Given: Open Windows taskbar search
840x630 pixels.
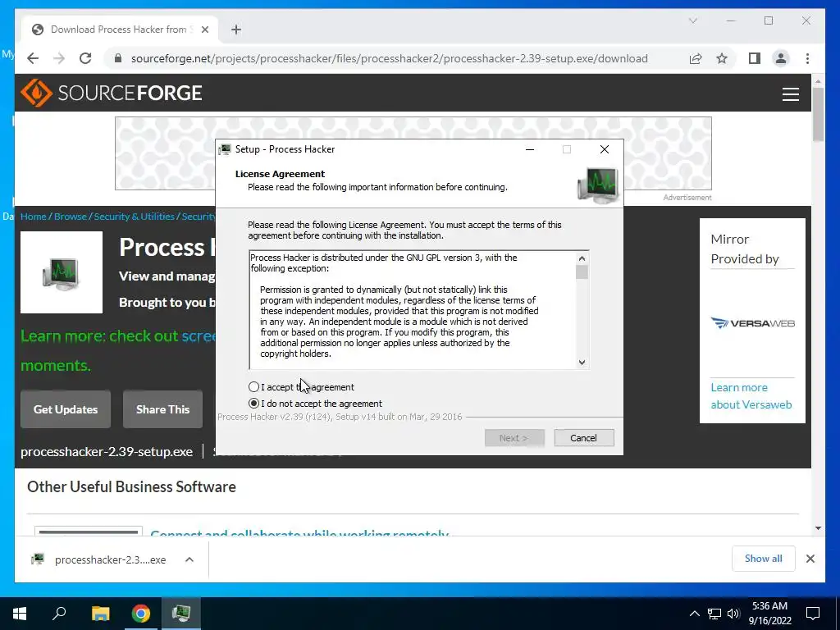Looking at the screenshot, I should tap(59, 613).
